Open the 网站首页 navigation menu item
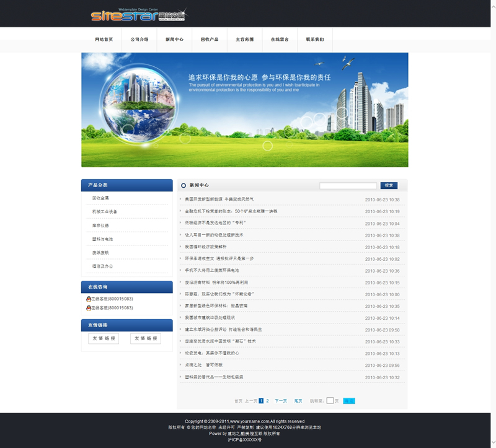The image size is (496, 448). (x=104, y=39)
